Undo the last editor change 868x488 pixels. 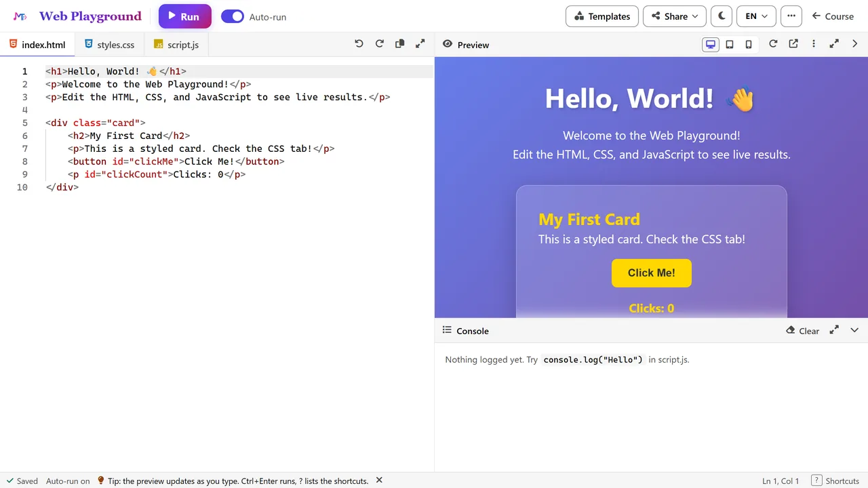tap(359, 44)
